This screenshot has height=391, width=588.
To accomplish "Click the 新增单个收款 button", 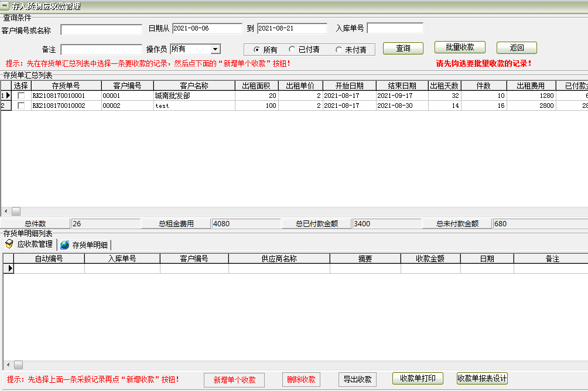I will pyautogui.click(x=234, y=380).
